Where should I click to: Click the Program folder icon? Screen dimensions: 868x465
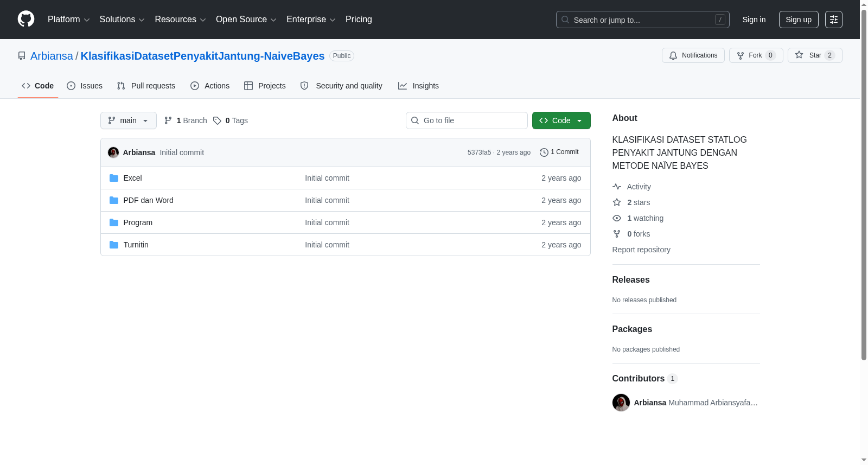tap(114, 222)
